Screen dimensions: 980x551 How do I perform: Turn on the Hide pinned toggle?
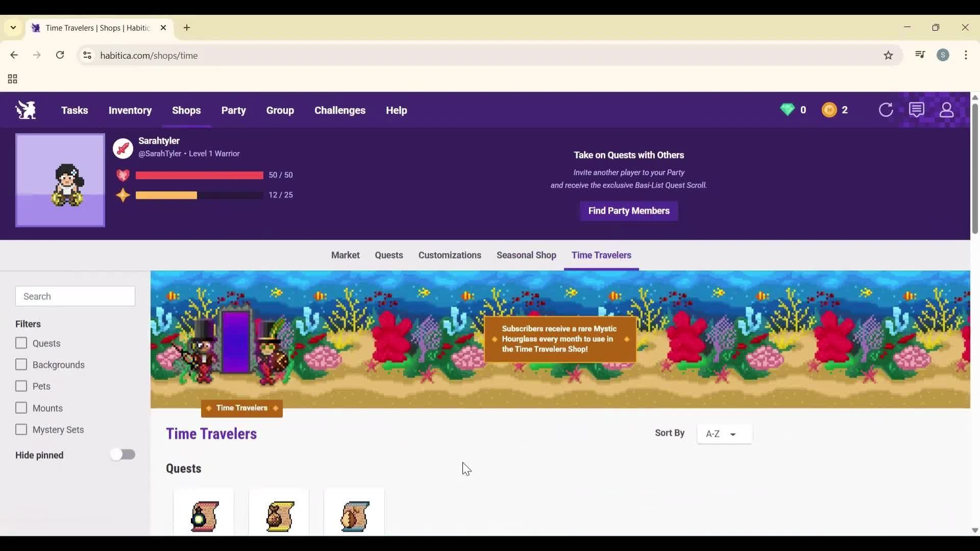click(123, 454)
